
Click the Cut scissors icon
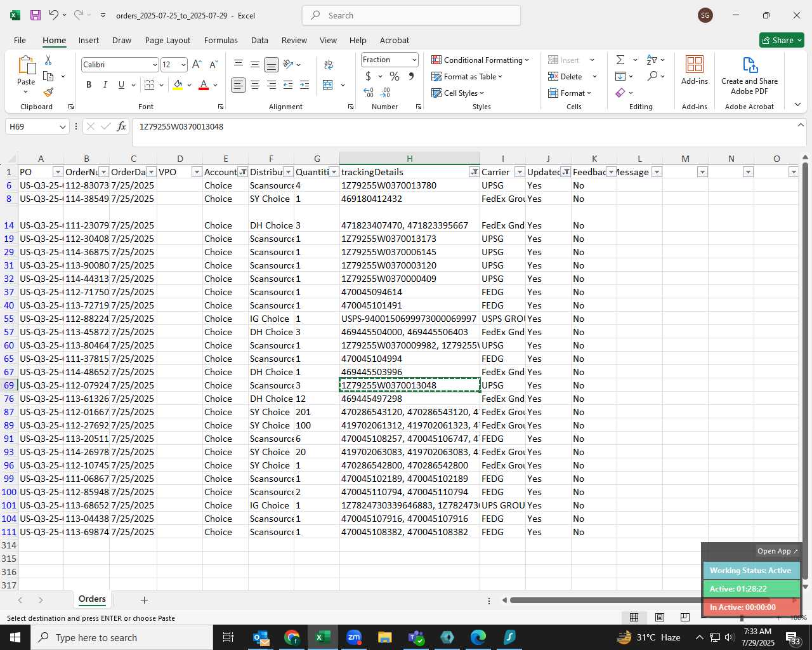click(x=48, y=60)
